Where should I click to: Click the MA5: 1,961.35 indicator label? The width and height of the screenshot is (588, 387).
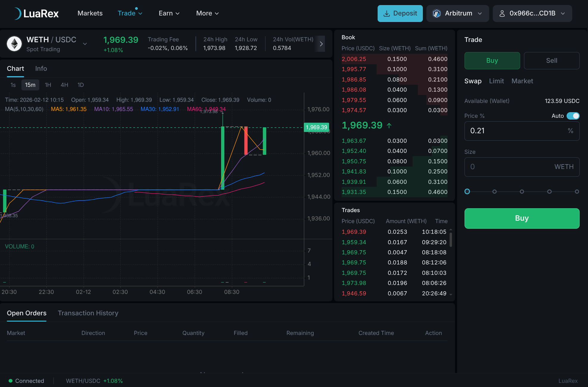click(69, 109)
